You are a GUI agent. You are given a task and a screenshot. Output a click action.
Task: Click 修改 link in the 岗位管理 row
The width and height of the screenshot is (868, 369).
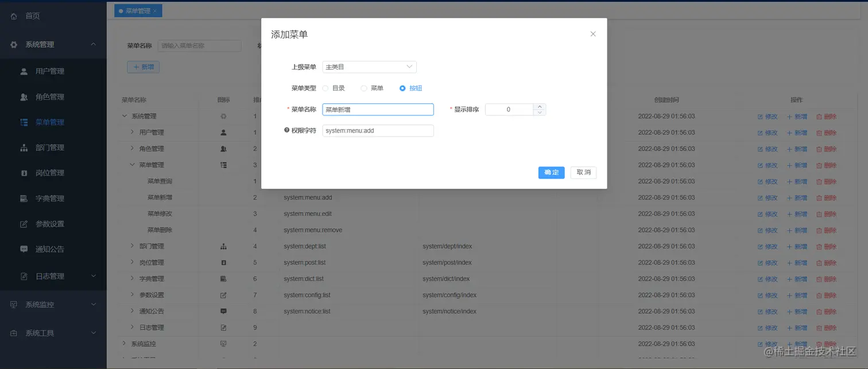coord(768,263)
